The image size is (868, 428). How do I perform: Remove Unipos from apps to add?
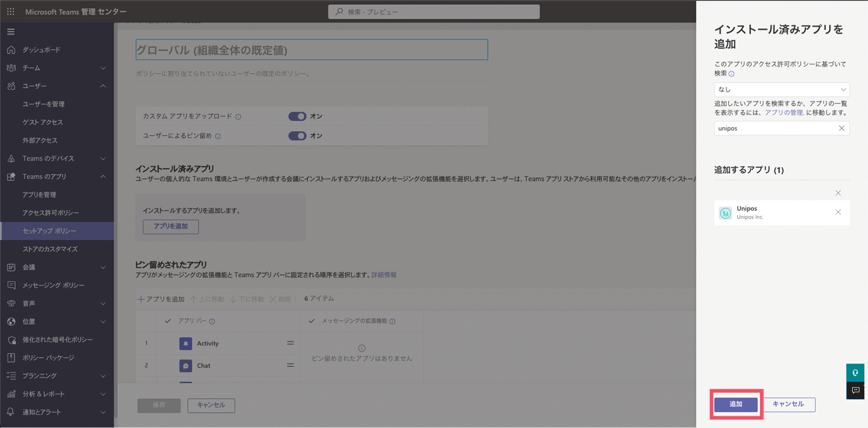[838, 212]
